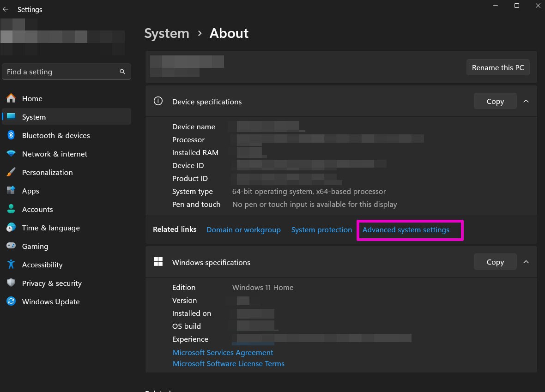
Task: Open the System protection link
Action: pos(321,230)
